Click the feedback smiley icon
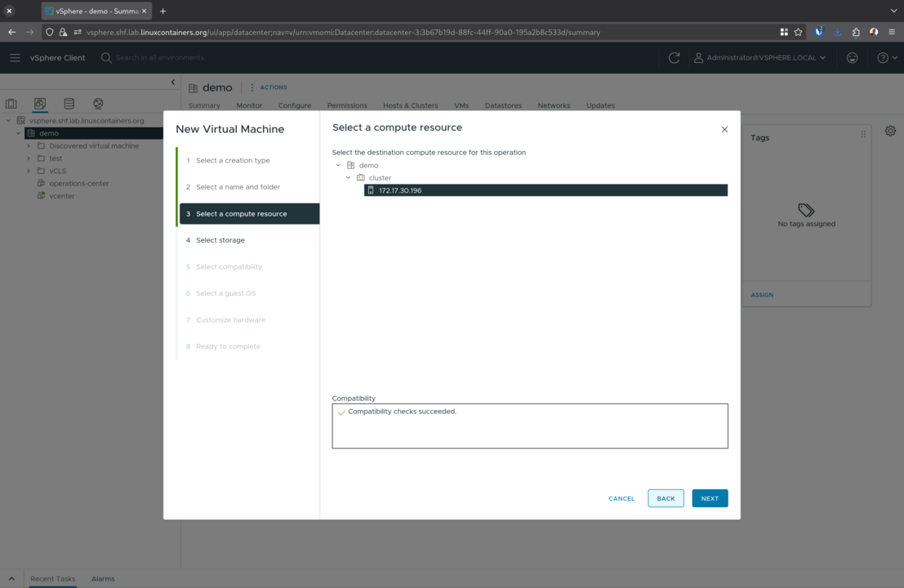 pyautogui.click(x=852, y=58)
